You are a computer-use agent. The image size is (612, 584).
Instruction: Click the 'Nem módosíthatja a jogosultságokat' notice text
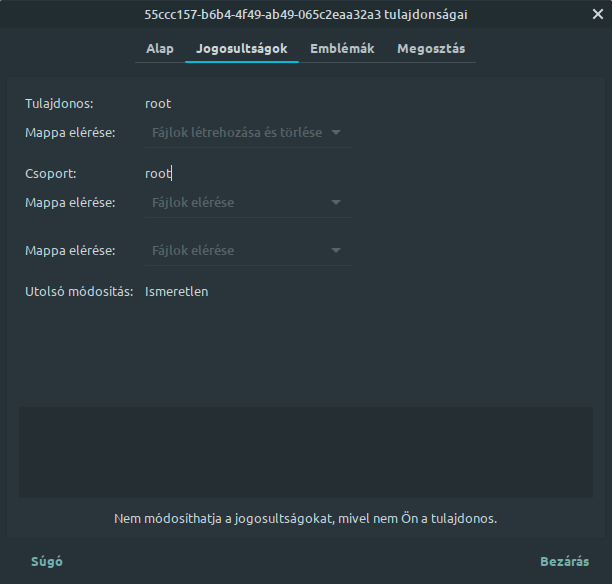pos(305,519)
